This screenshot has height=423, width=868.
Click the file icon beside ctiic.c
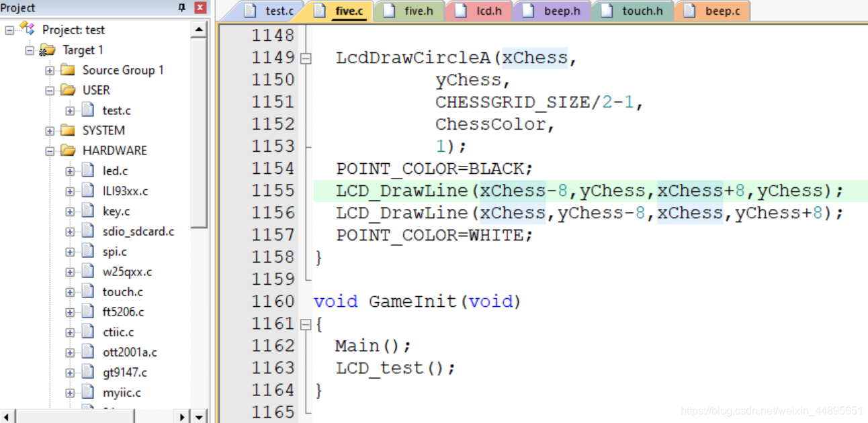point(87,332)
